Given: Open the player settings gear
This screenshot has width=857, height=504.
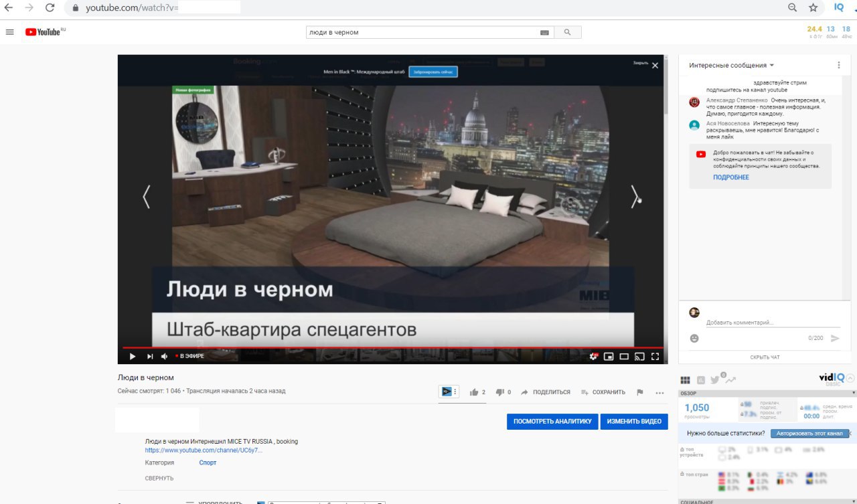Looking at the screenshot, I should (593, 356).
